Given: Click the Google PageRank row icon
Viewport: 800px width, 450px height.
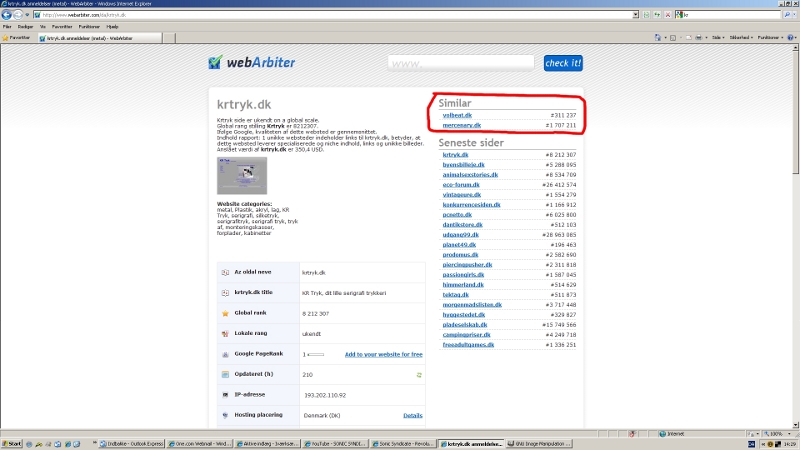Looking at the screenshot, I should tap(225, 354).
